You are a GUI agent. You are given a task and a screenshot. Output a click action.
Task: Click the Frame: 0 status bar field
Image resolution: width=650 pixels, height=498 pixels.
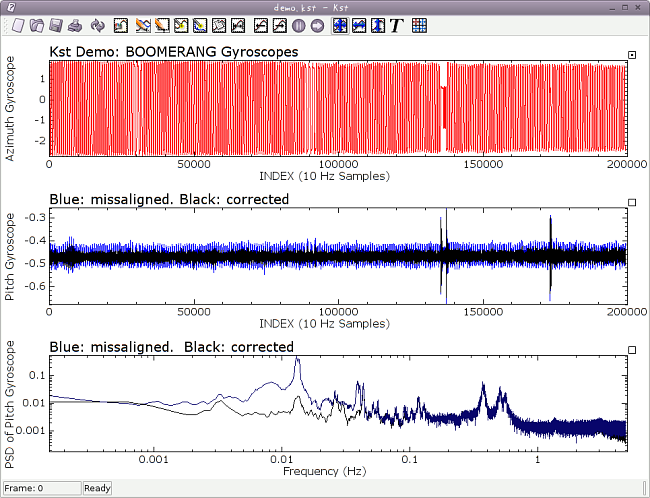pos(41,488)
